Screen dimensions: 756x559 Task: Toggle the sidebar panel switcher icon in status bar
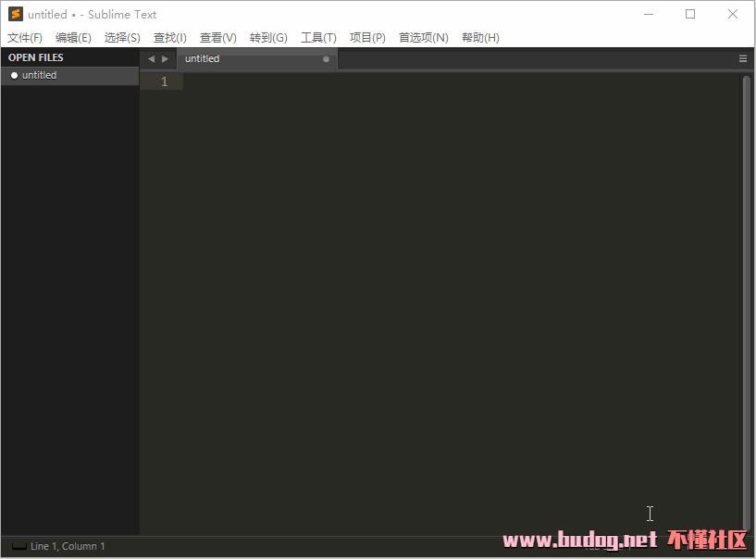(19, 546)
